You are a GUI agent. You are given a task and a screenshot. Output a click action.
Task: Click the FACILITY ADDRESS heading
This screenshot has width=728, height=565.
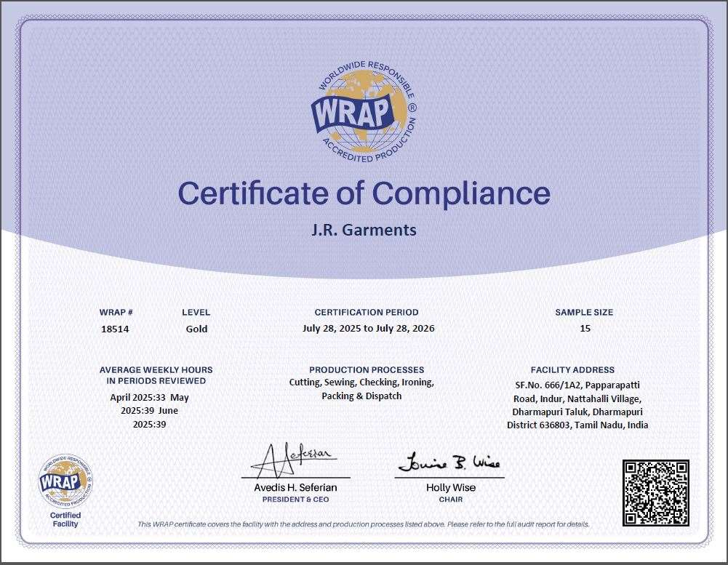tap(572, 369)
